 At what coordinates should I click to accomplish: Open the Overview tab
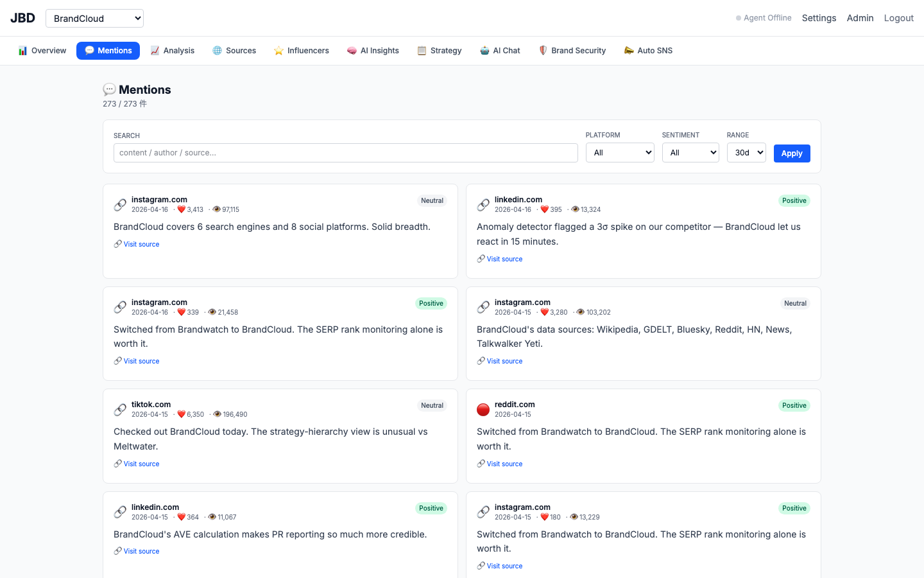42,51
